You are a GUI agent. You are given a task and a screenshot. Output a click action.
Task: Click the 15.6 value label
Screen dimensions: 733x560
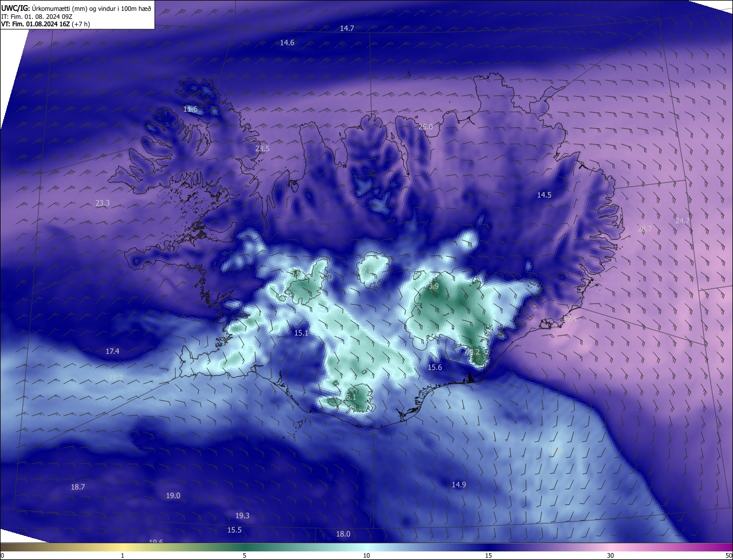click(435, 367)
